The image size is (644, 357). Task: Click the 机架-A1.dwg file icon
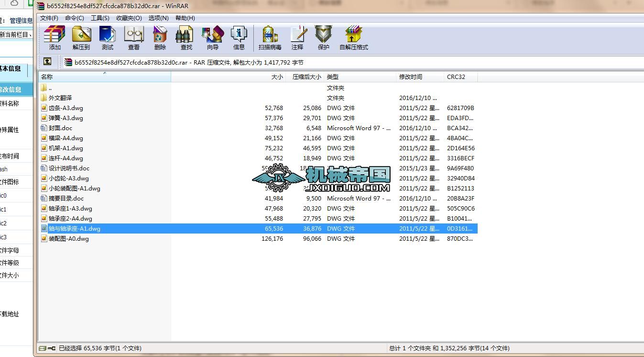click(x=44, y=148)
